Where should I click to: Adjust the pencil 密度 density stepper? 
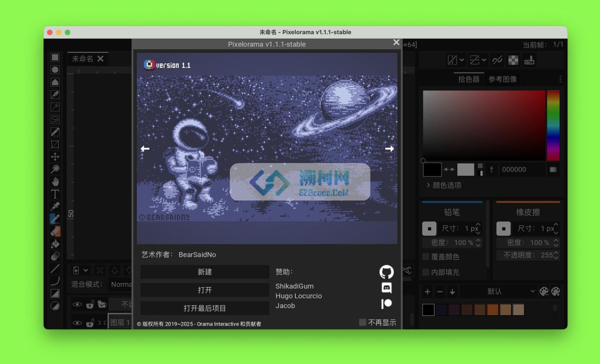[478, 243]
